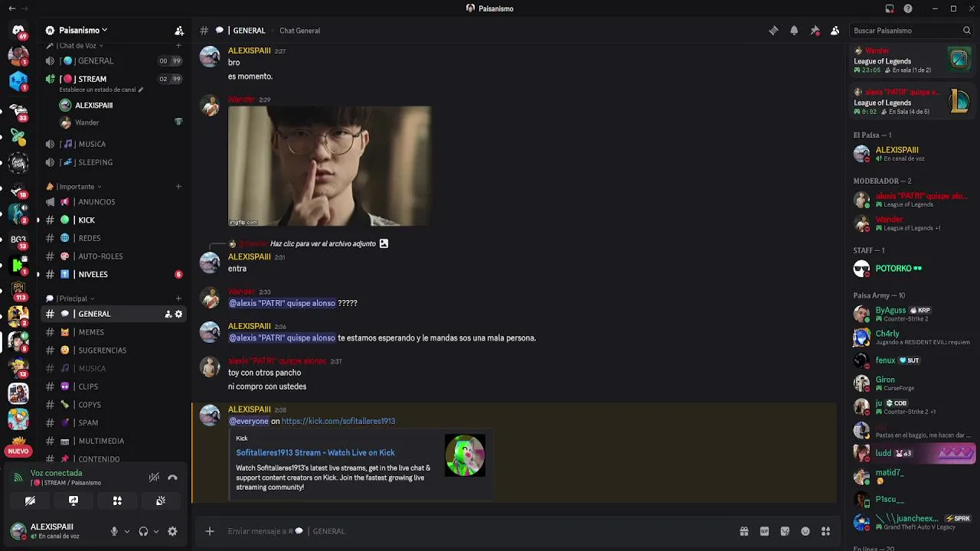
Task: Open the threads icon in channel header
Action: [x=773, y=31]
